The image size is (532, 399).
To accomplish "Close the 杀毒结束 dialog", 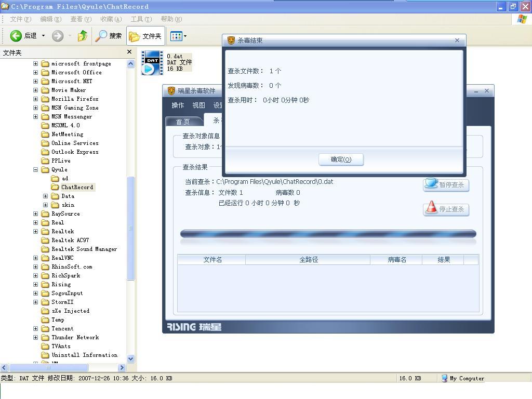I will point(457,41).
